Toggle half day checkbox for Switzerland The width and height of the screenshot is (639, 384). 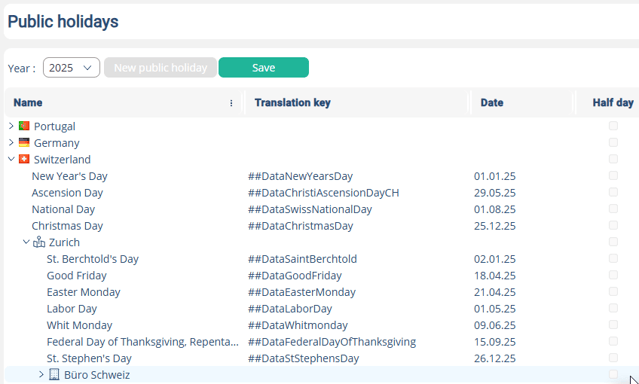pyautogui.click(x=613, y=159)
